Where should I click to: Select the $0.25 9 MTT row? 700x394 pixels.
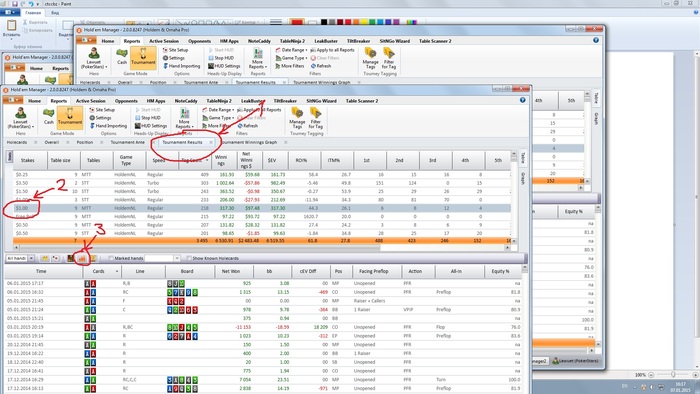(262, 175)
